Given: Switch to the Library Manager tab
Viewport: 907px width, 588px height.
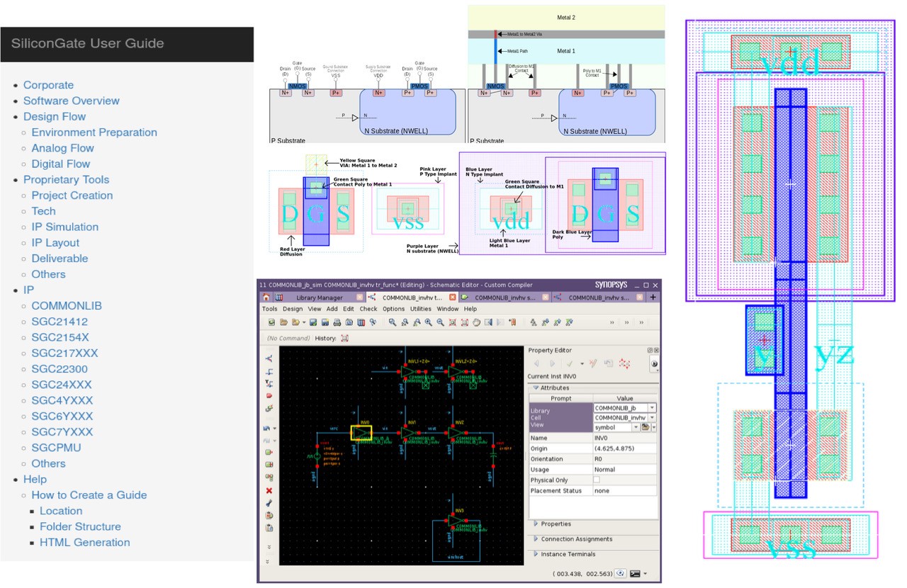Looking at the screenshot, I should pos(319,298).
